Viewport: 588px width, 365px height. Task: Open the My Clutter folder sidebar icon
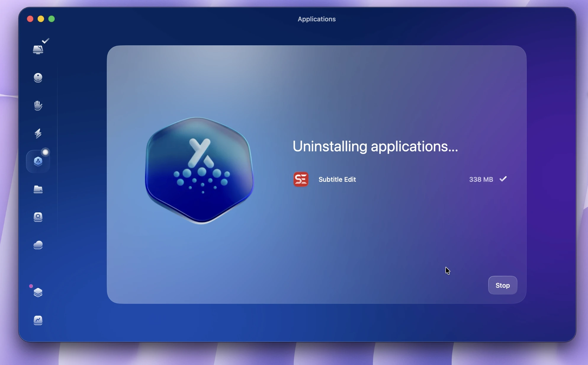(38, 189)
